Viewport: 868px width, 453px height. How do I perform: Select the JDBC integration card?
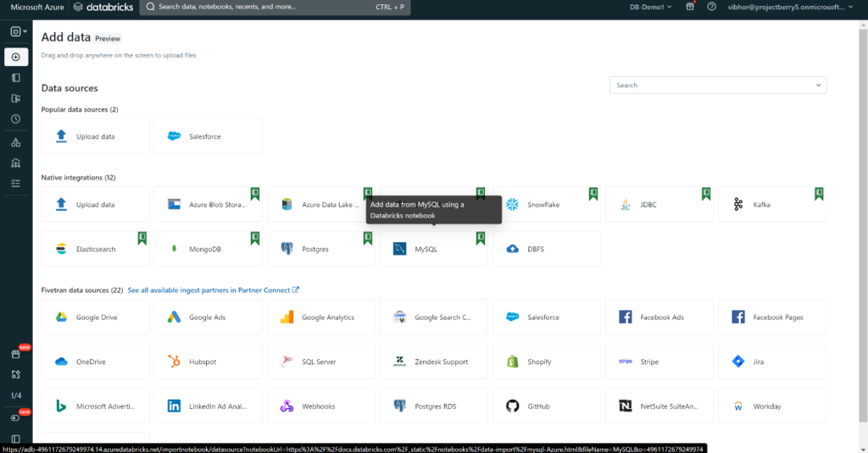(659, 204)
